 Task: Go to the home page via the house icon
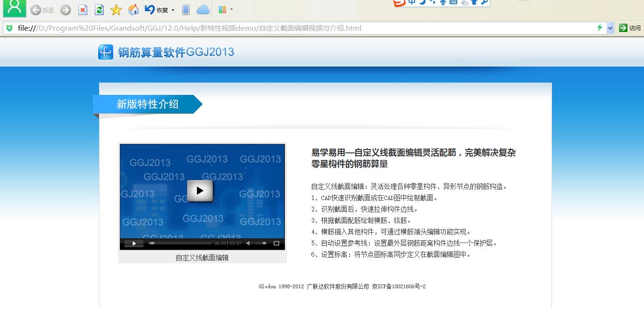[134, 10]
